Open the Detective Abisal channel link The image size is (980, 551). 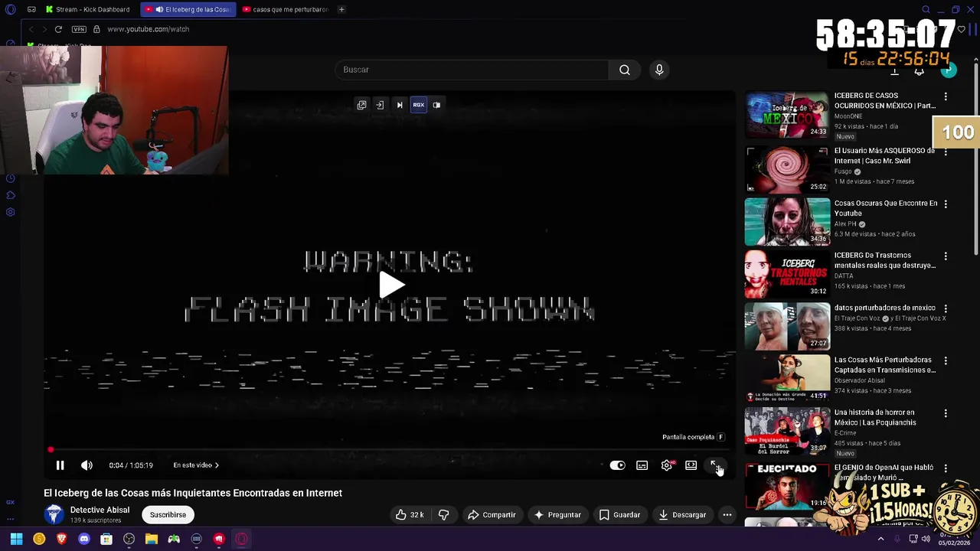pos(100,510)
